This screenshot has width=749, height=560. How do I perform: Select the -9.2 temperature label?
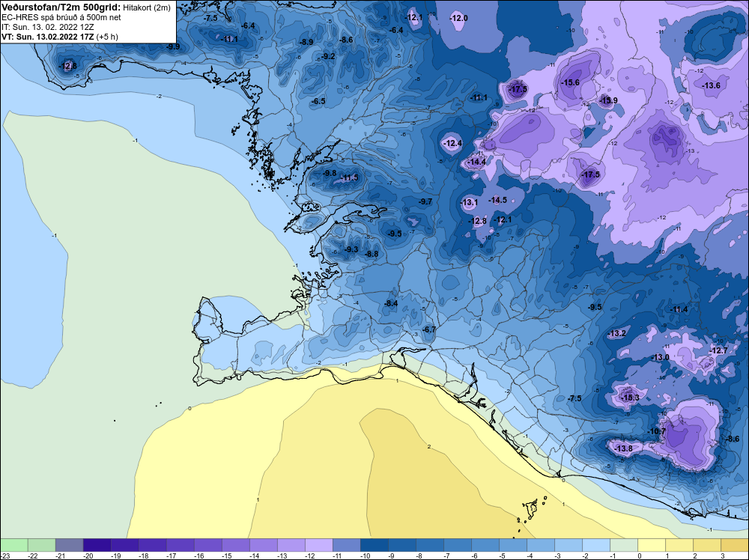point(328,56)
